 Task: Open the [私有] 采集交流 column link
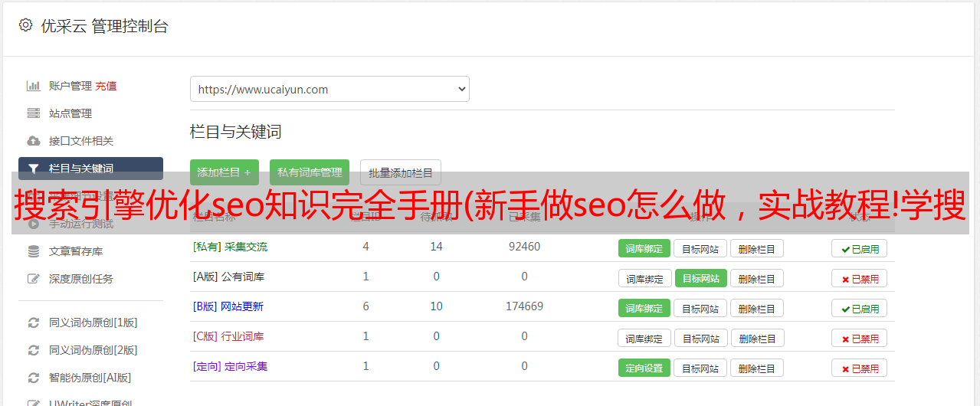coord(230,247)
